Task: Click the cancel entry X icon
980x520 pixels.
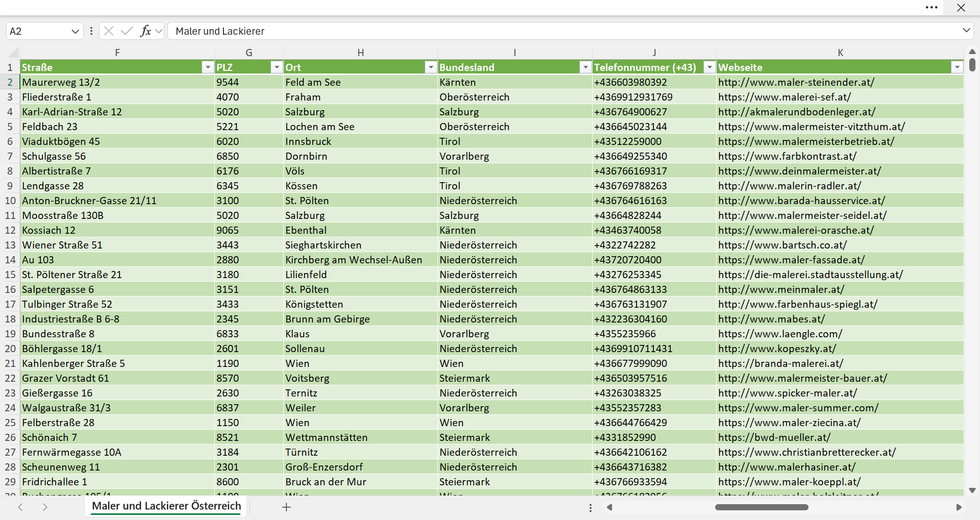Action: click(109, 31)
